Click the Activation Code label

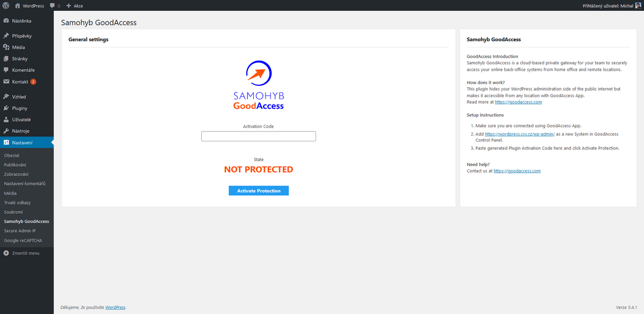click(x=259, y=126)
